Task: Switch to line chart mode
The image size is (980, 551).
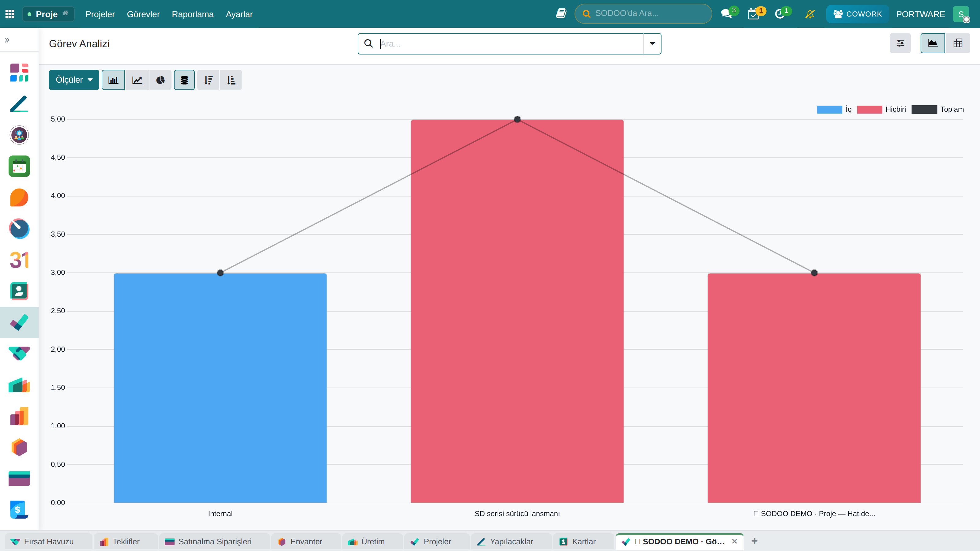Action: coord(137,80)
